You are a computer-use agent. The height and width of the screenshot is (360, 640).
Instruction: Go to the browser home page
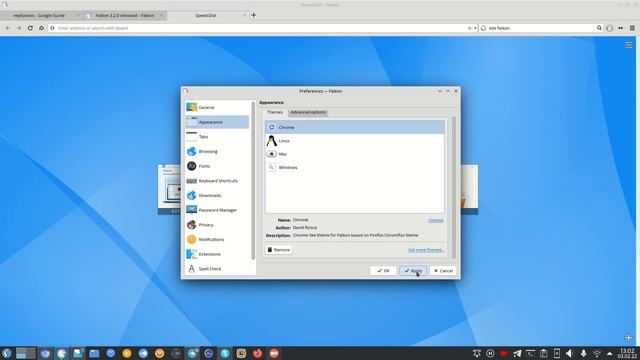[x=41, y=28]
